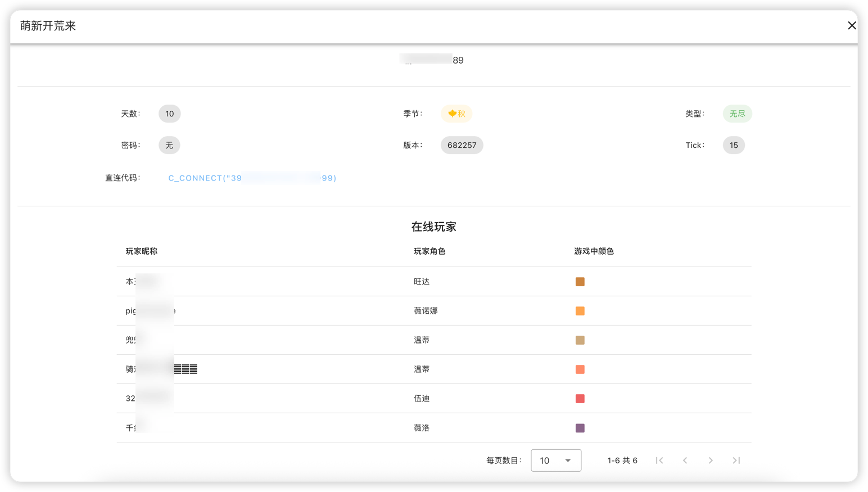Open the 每页数目 page size dropdown
868x492 pixels.
555,460
